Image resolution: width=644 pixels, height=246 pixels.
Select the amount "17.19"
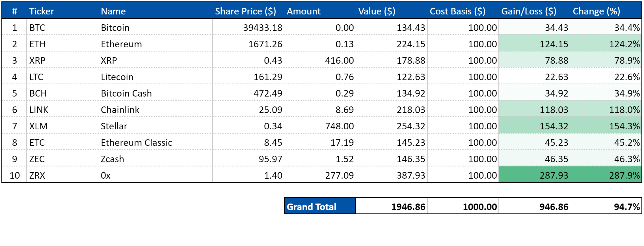pyautogui.click(x=342, y=143)
